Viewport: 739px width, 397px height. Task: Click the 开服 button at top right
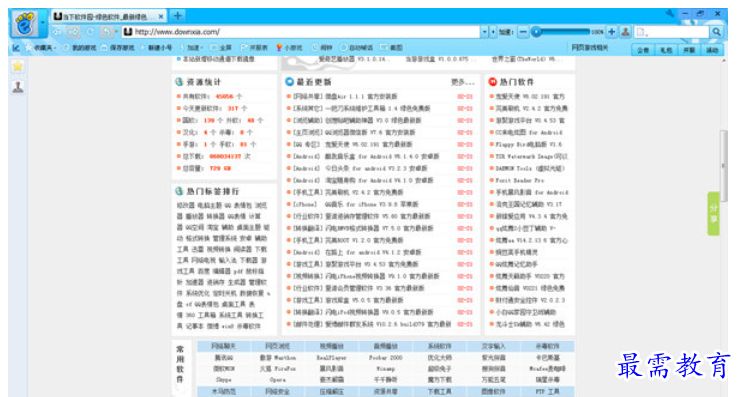click(689, 50)
